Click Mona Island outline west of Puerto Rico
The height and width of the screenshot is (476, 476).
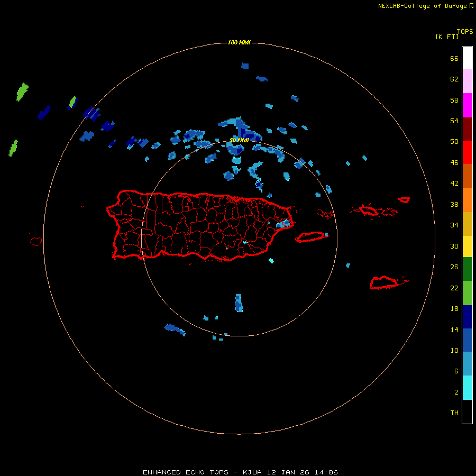(36, 241)
